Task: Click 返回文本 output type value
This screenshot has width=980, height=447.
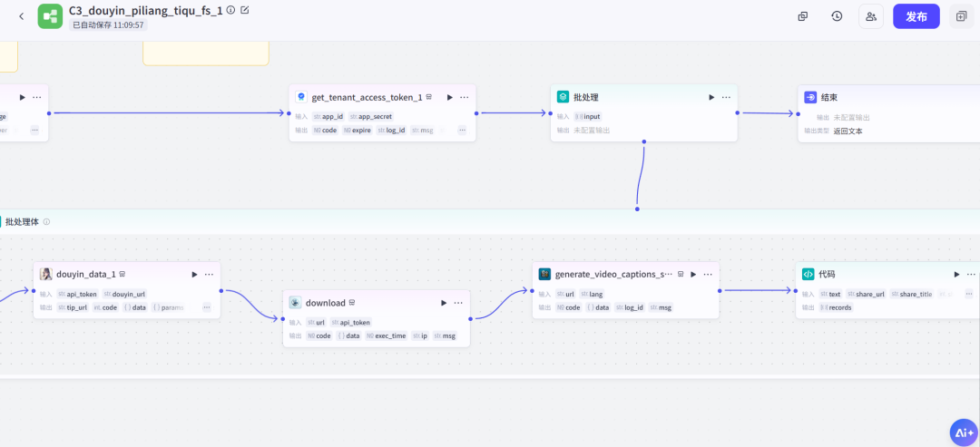Action: pyautogui.click(x=848, y=131)
